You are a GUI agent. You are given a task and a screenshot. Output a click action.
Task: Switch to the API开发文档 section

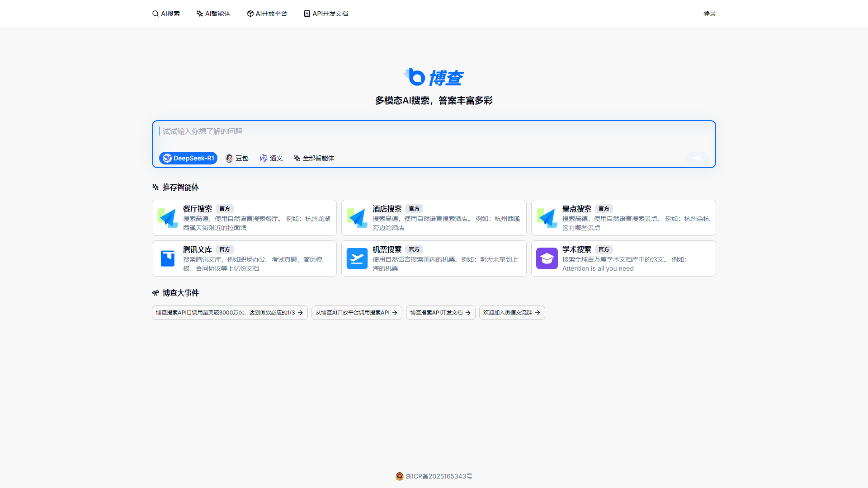pos(325,14)
